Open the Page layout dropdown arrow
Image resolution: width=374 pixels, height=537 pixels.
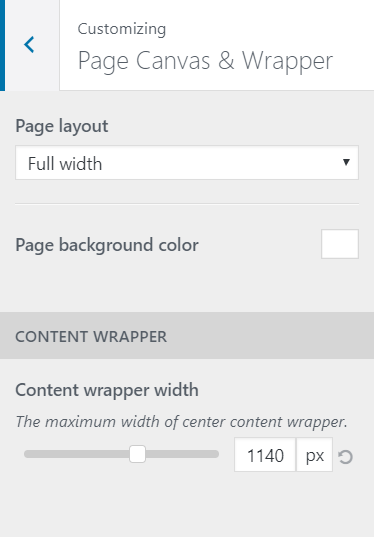pos(346,162)
